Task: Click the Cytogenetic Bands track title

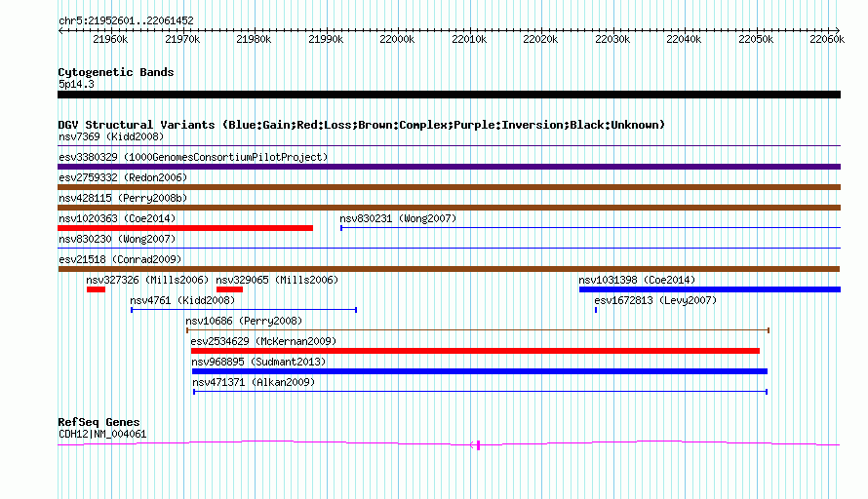Action: coord(116,72)
